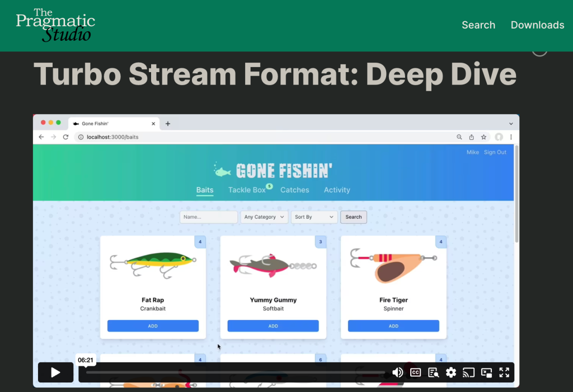Mute the video volume
The width and height of the screenshot is (573, 392).
pyautogui.click(x=398, y=372)
